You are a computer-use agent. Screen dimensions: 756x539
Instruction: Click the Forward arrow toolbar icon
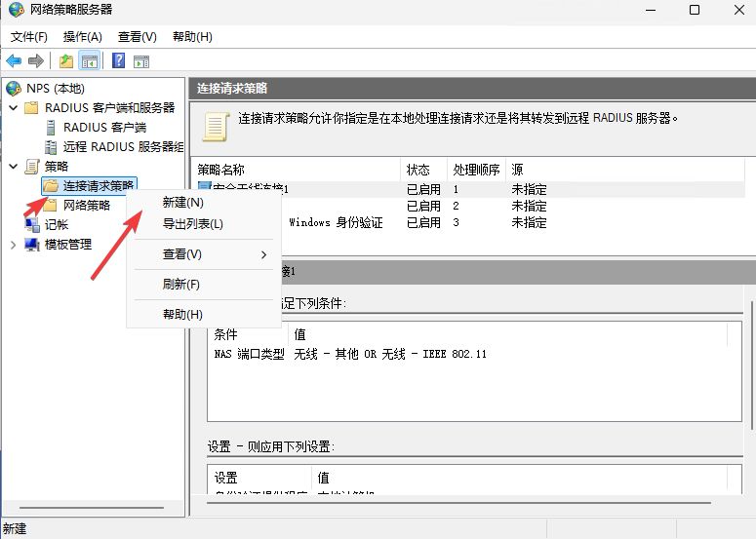tap(36, 61)
